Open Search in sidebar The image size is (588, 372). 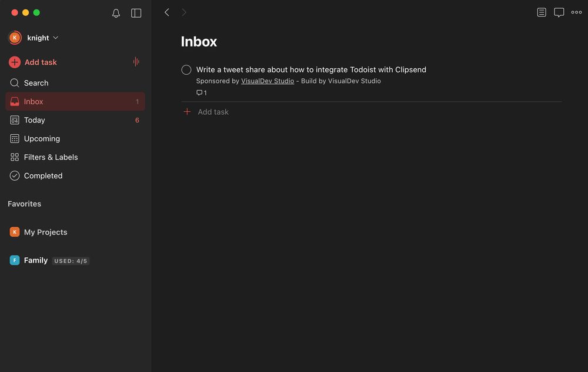(x=75, y=83)
